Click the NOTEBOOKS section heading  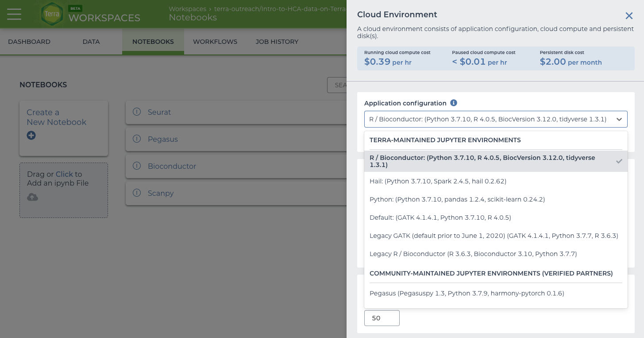pyautogui.click(x=43, y=85)
